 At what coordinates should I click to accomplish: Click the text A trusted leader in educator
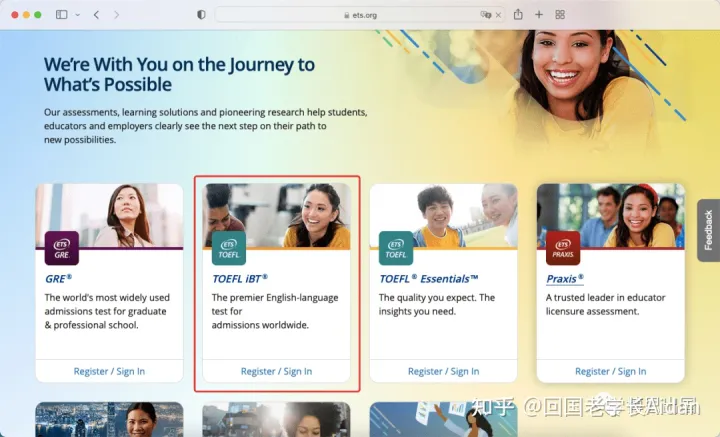pos(606,304)
